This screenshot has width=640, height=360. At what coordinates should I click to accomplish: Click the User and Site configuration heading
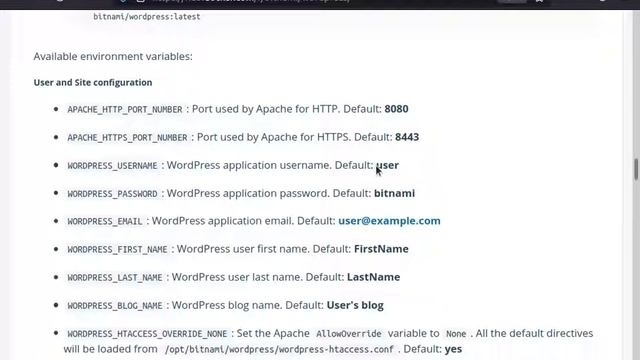pyautogui.click(x=93, y=82)
